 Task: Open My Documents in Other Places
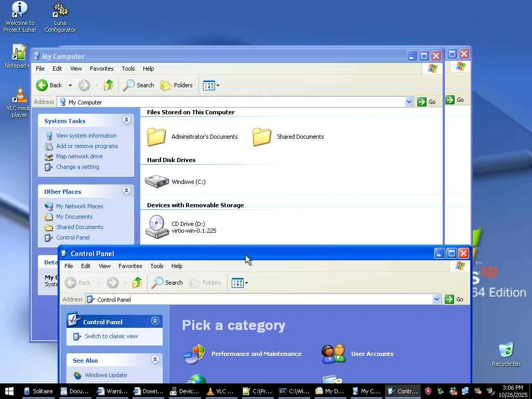74,217
